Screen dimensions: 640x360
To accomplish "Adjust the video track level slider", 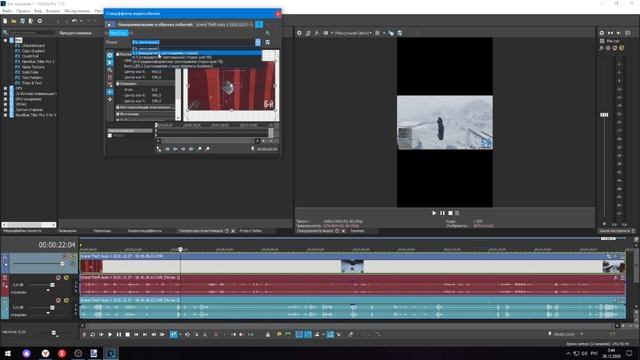I will tap(62, 264).
